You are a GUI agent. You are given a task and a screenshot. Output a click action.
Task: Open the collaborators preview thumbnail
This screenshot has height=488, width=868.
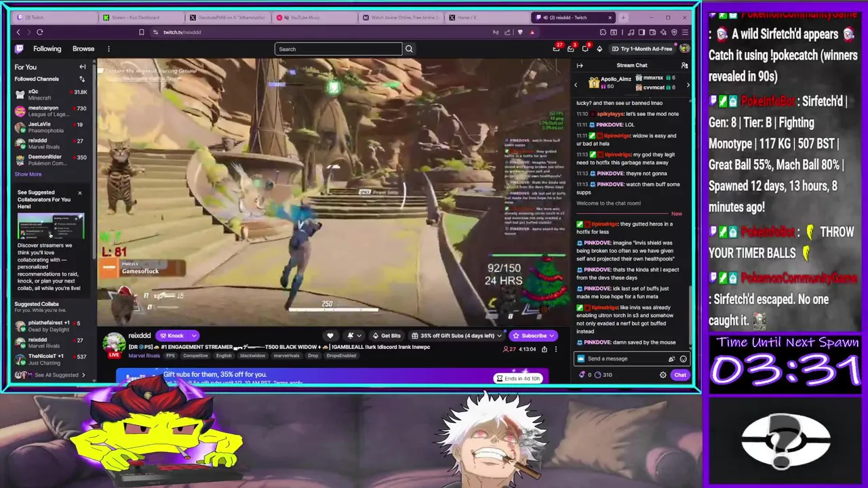pos(51,226)
